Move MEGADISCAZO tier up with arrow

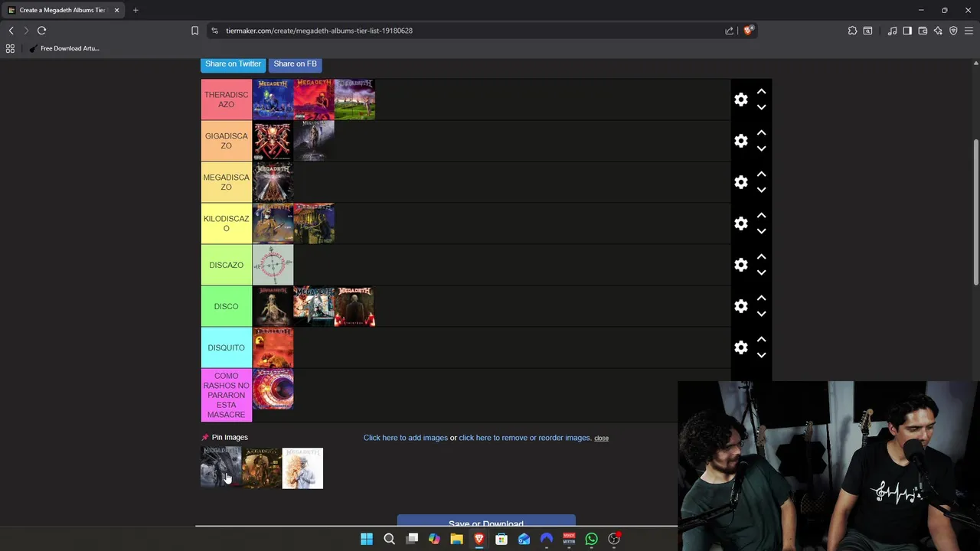(761, 174)
